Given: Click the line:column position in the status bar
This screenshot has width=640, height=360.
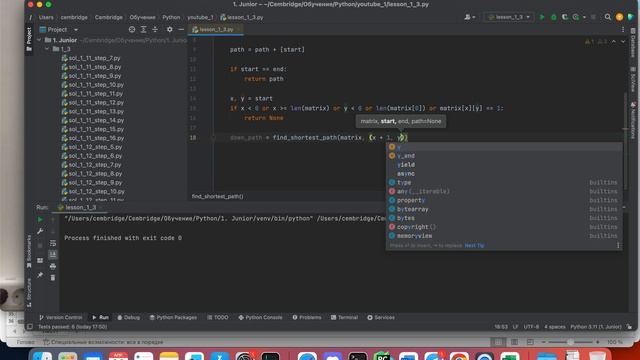Looking at the screenshot, I should (501, 327).
